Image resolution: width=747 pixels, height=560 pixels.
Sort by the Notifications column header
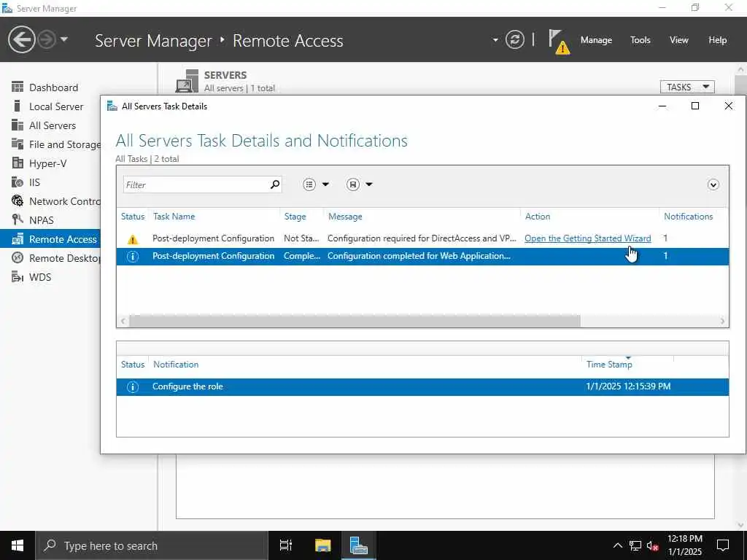pos(689,216)
